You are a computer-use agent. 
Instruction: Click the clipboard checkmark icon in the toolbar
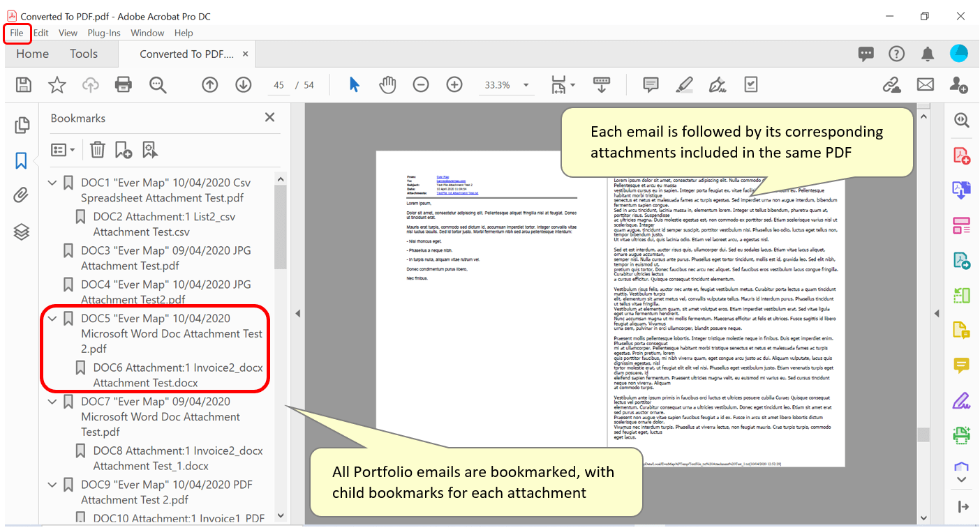[x=751, y=85]
